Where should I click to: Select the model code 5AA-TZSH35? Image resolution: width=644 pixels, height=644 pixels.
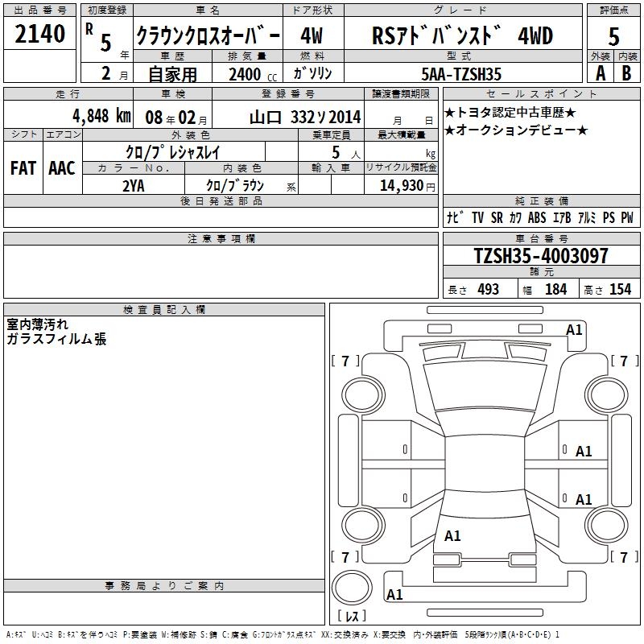(x=461, y=74)
